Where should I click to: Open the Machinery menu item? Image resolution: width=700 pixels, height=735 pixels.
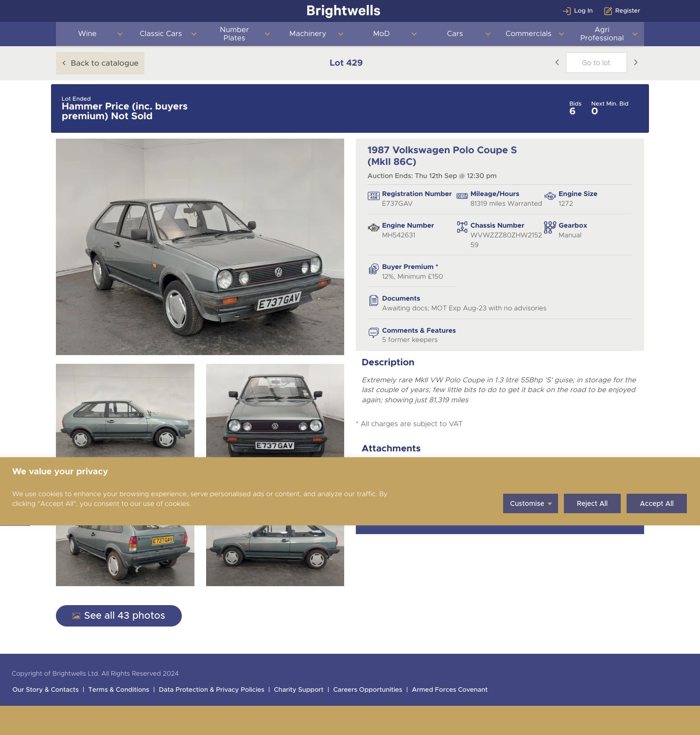coord(308,34)
